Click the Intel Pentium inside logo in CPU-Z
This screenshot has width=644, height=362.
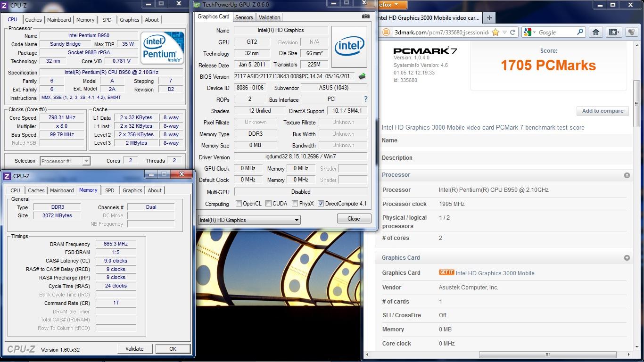point(162,49)
